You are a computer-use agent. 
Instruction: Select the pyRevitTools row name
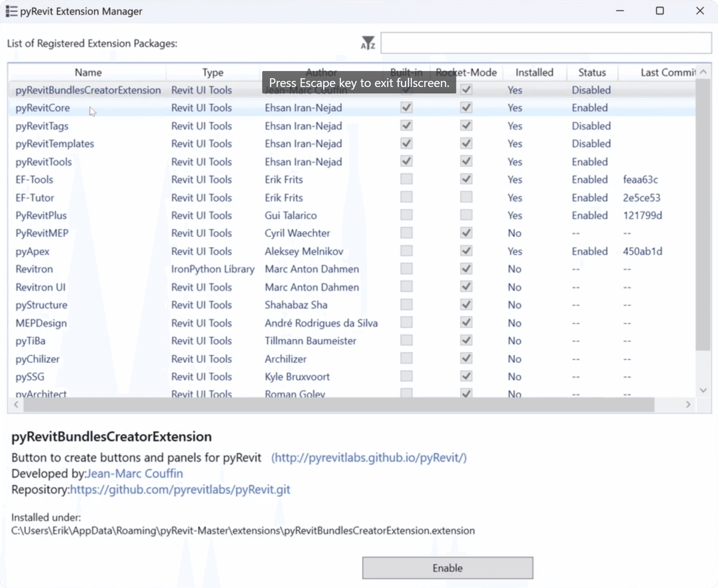coord(43,162)
